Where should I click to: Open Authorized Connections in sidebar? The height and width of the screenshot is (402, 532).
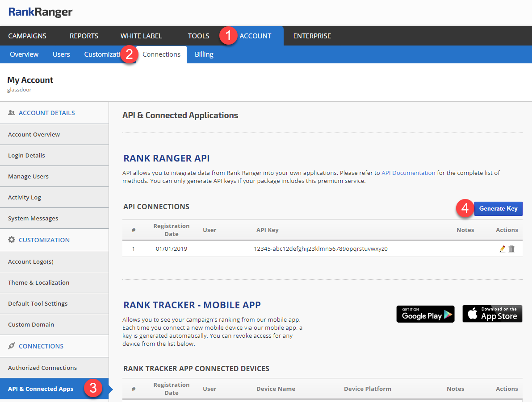(42, 368)
